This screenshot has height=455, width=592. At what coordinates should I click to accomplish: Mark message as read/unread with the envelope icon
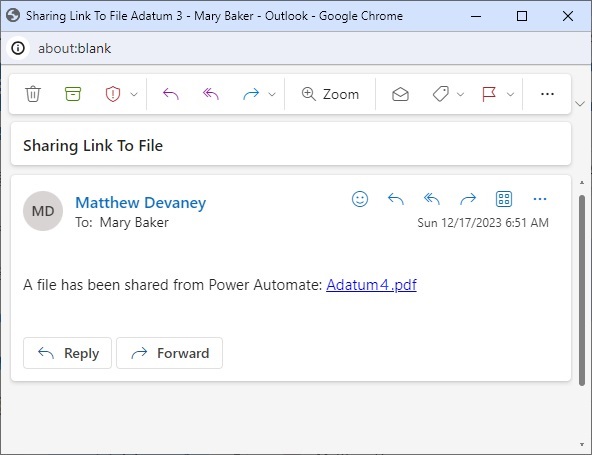pyautogui.click(x=400, y=94)
